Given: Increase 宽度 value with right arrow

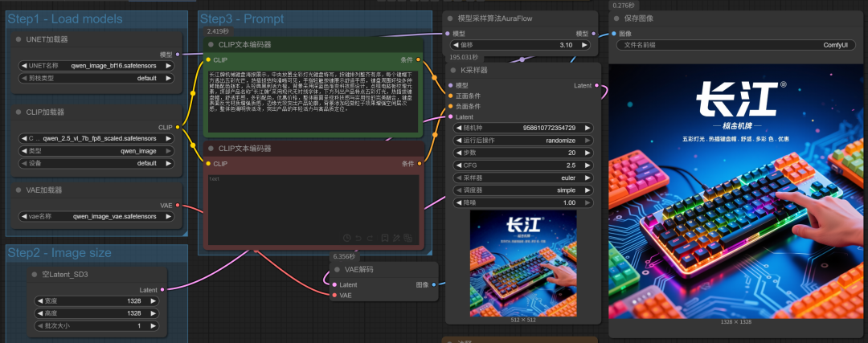Looking at the screenshot, I should tap(154, 301).
